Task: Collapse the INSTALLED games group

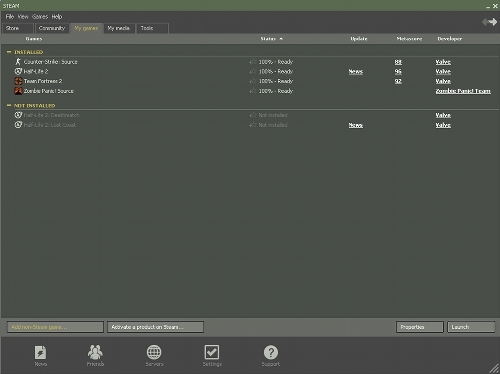Action: click(x=9, y=52)
